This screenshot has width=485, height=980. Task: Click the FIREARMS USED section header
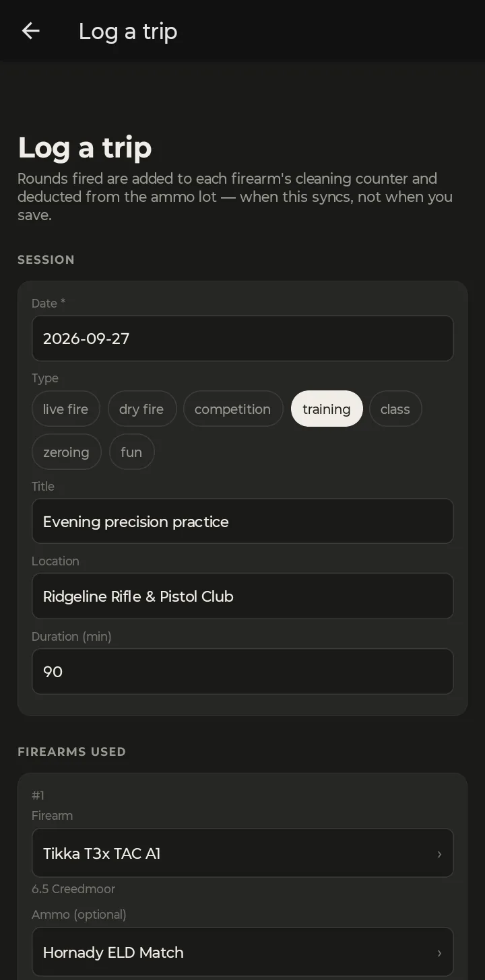point(71,752)
